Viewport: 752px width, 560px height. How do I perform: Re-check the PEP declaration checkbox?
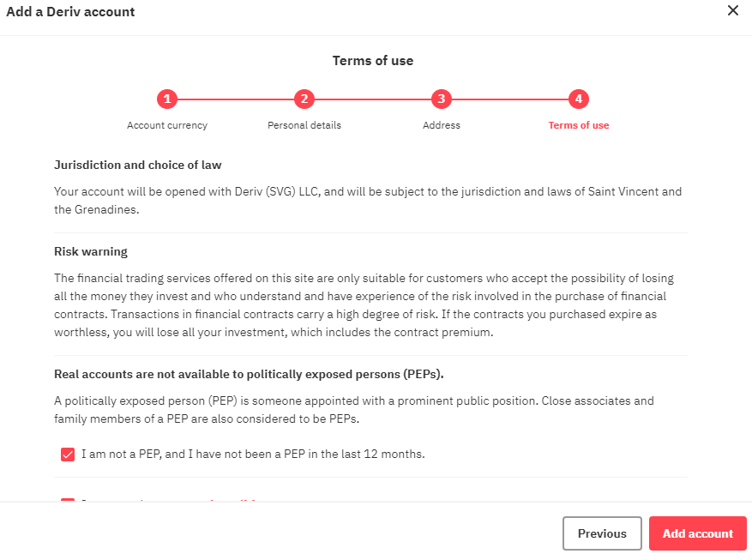(68, 454)
